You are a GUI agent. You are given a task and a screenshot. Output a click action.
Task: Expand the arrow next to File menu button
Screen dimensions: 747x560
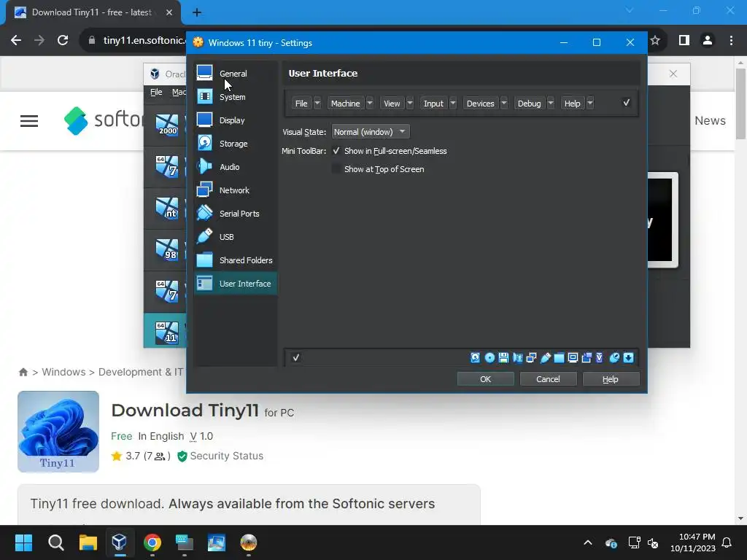(317, 104)
